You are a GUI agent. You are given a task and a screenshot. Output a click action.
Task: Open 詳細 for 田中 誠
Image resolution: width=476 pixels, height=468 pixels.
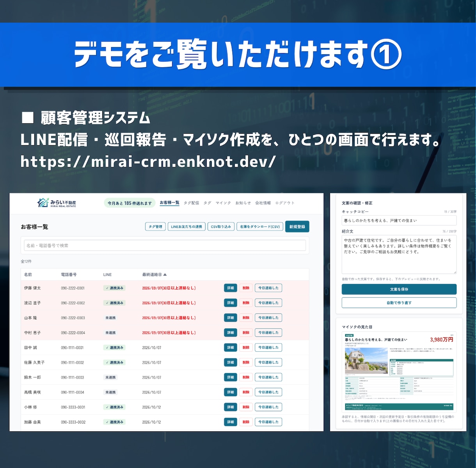click(x=231, y=347)
